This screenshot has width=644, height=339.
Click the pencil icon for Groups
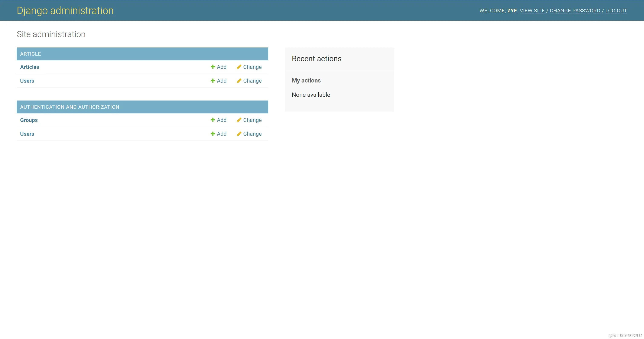[x=239, y=120]
